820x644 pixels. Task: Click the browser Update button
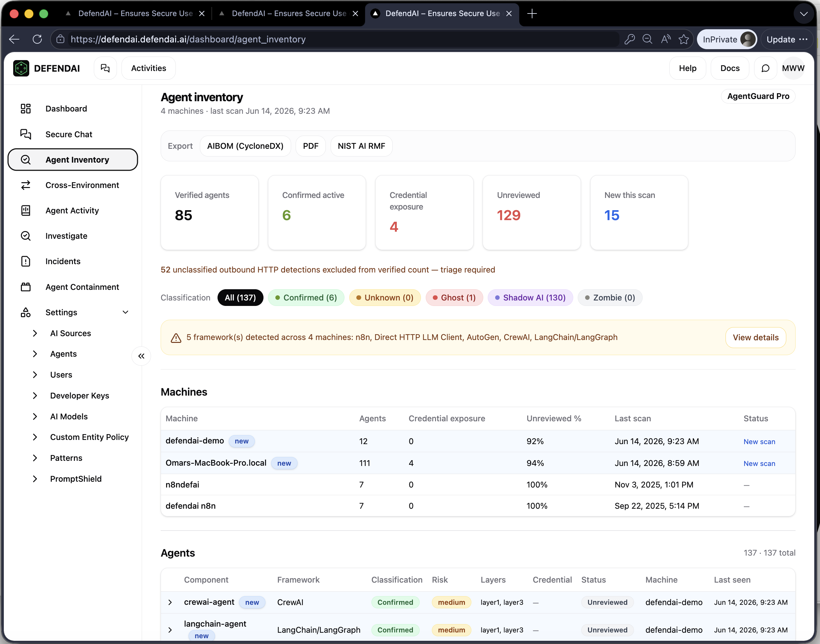pos(787,39)
